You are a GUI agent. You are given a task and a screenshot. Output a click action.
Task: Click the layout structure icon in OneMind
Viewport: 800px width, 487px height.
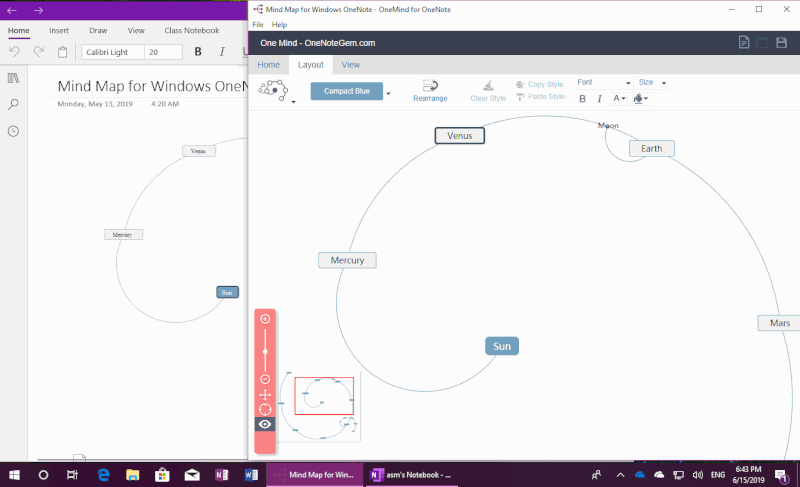(x=273, y=90)
